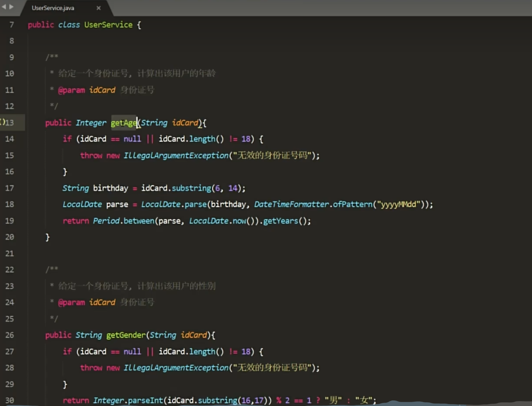Click the Integer return type on line 13

coord(91,123)
